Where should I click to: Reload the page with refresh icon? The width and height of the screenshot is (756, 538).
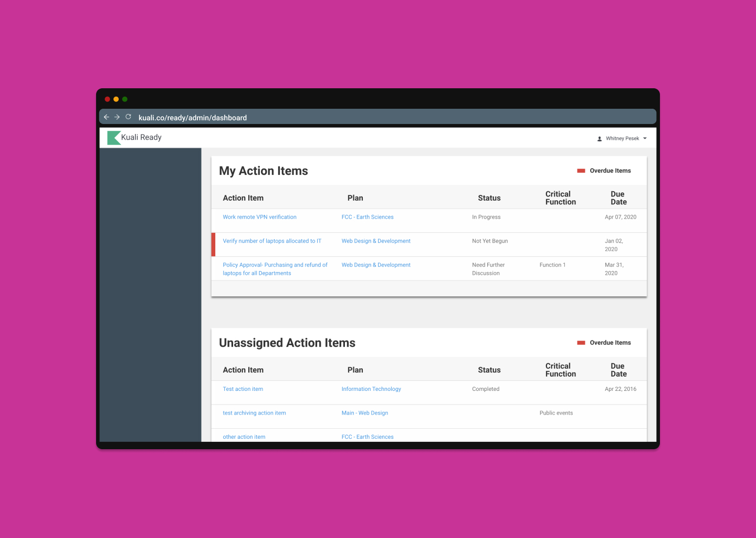(128, 117)
